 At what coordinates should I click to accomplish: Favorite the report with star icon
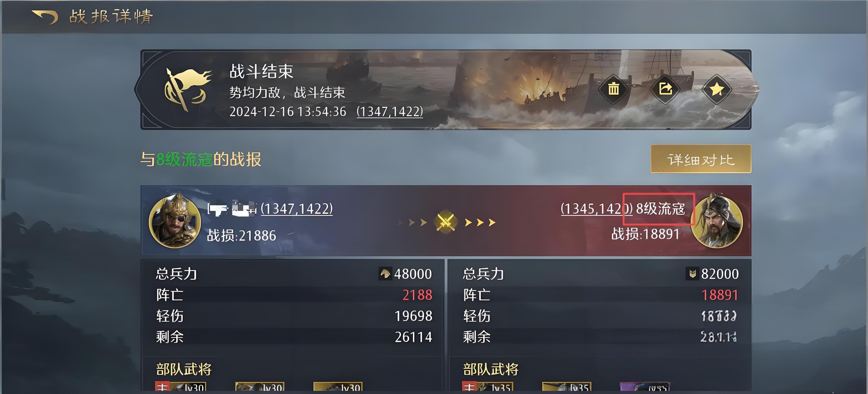[x=717, y=89]
